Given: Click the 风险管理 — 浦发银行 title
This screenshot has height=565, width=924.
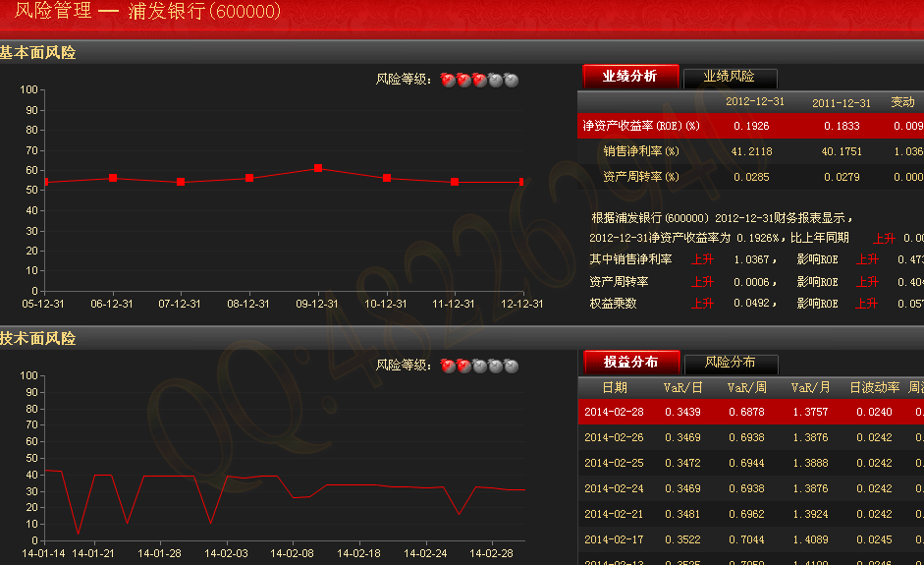Looking at the screenshot, I should 147,11.
